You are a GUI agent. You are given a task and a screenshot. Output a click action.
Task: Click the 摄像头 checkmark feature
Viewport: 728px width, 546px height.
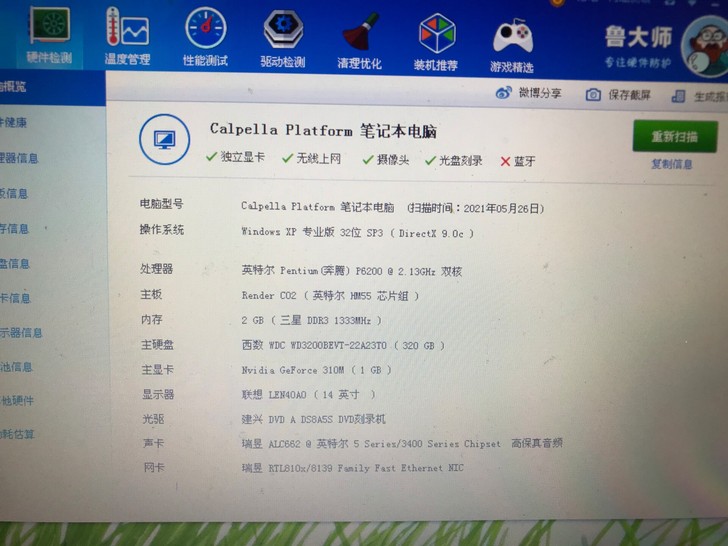(386, 160)
